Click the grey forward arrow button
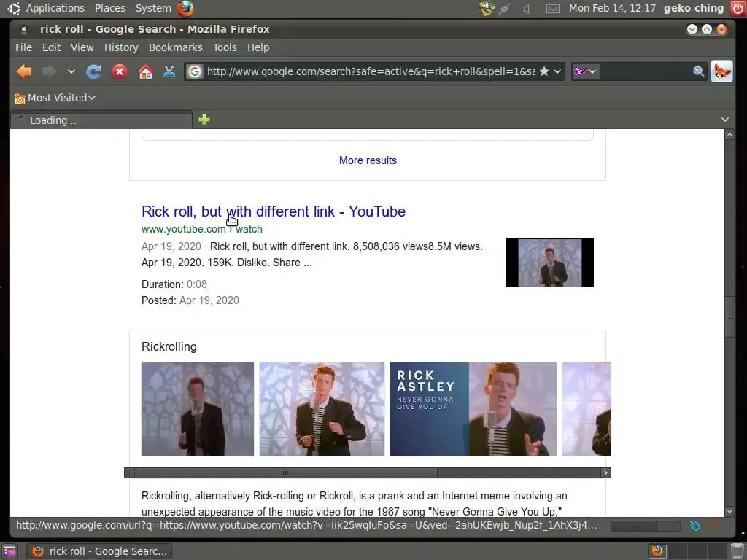 click(x=49, y=72)
